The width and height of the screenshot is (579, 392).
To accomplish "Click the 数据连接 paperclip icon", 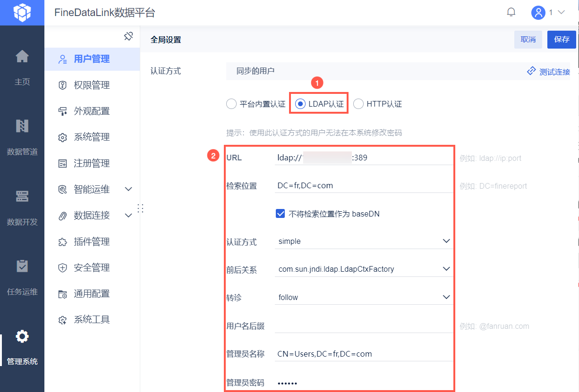I will click(62, 216).
